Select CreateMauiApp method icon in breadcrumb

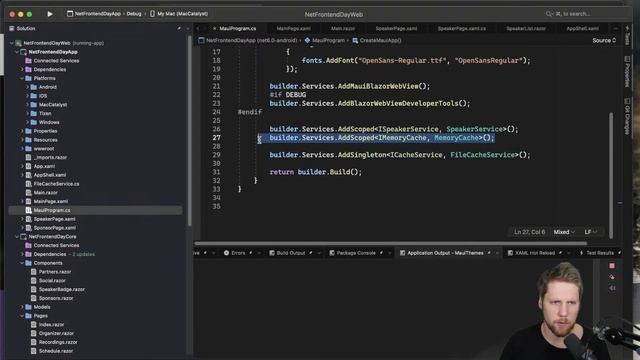[x=355, y=40]
